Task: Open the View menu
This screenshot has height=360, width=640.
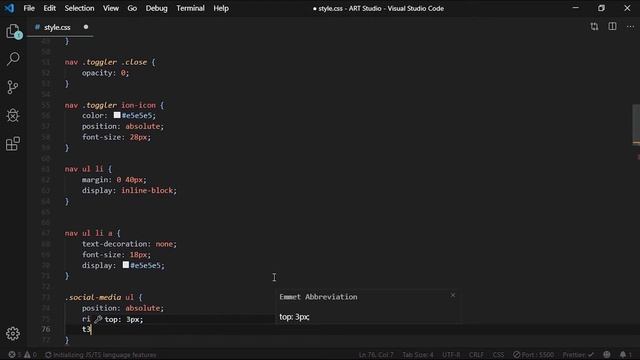Action: [x=111, y=8]
